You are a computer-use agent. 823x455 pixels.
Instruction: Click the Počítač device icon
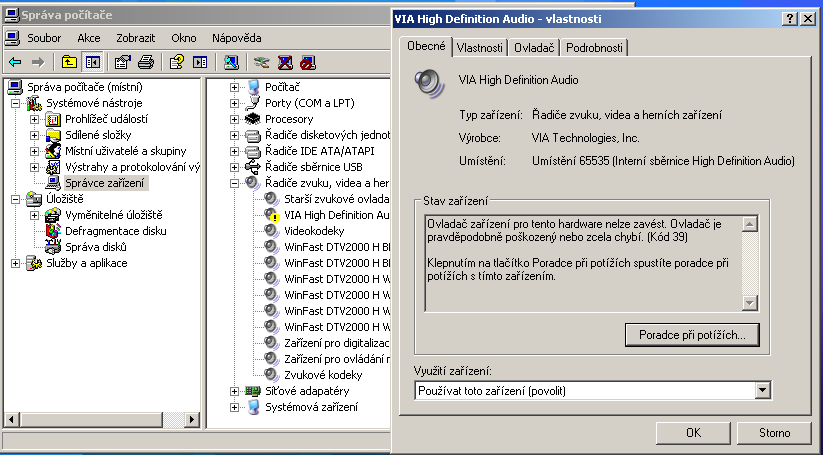point(253,87)
